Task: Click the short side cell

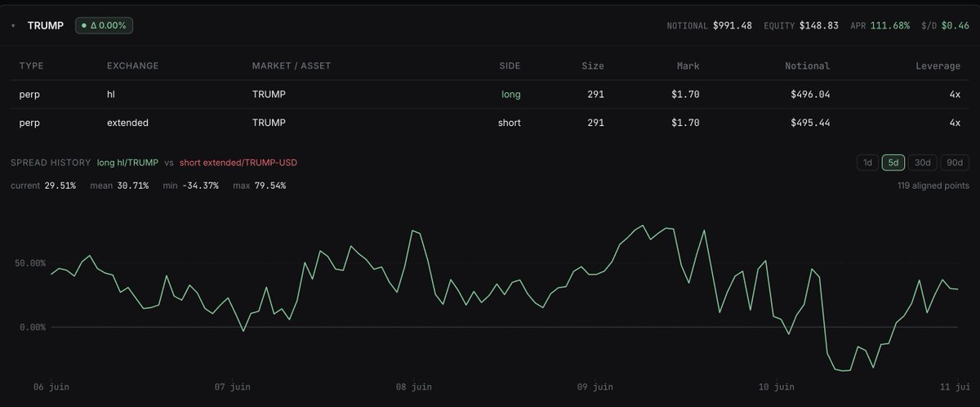Action: coord(509,123)
